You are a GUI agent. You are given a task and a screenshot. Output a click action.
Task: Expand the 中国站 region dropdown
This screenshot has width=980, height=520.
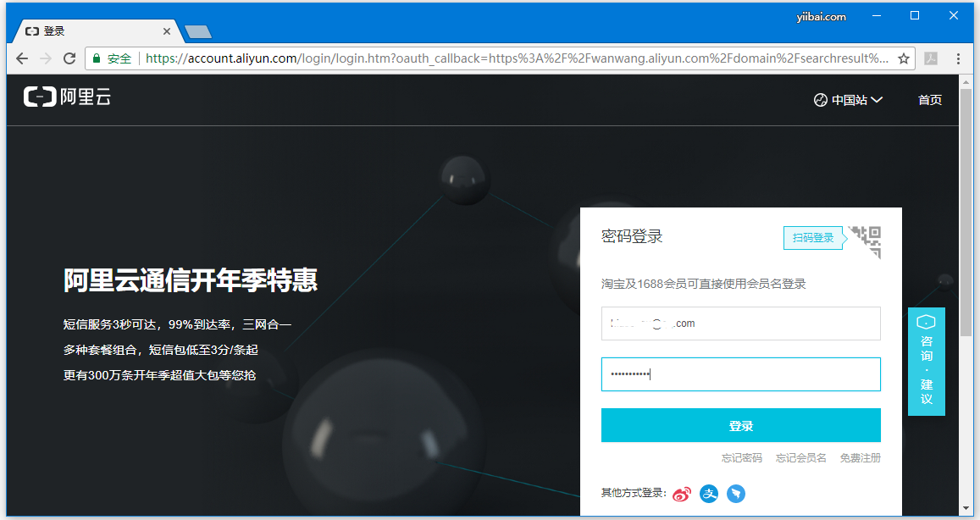click(848, 100)
